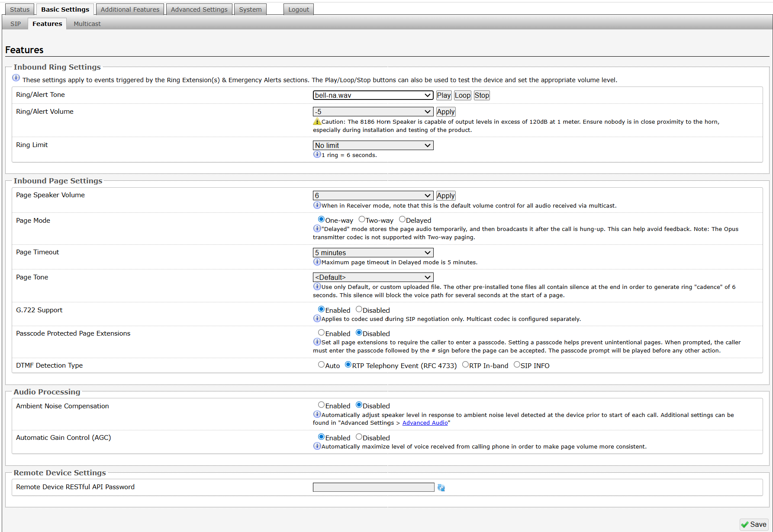Viewport: 773px width, 532px height.
Task: Select the Features sub-tab
Action: click(47, 24)
